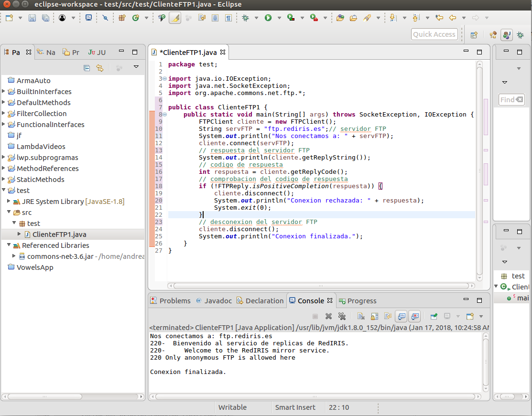Click the editor vertical scrollbar
Image resolution: width=532 pixels, height=416 pixels.
pos(479,171)
